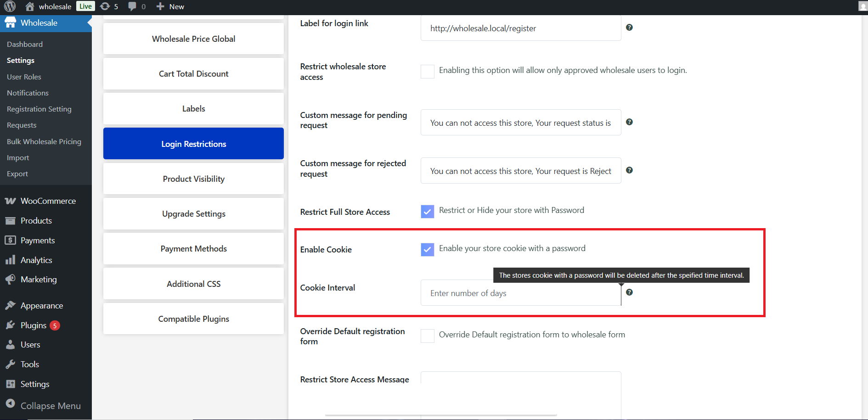Viewport: 868px width, 420px height.
Task: Switch to the Labels tab
Action: [193, 109]
